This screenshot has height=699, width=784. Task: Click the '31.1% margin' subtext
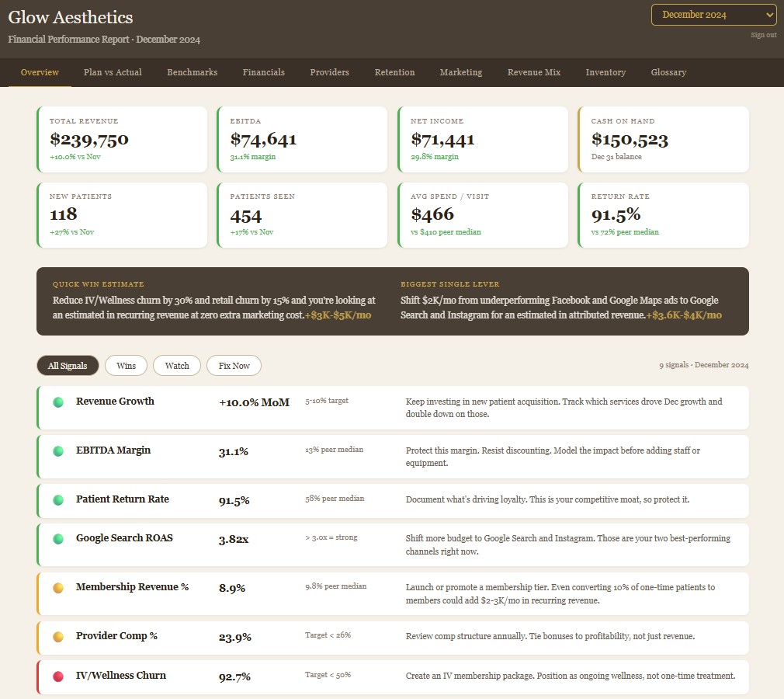[253, 157]
